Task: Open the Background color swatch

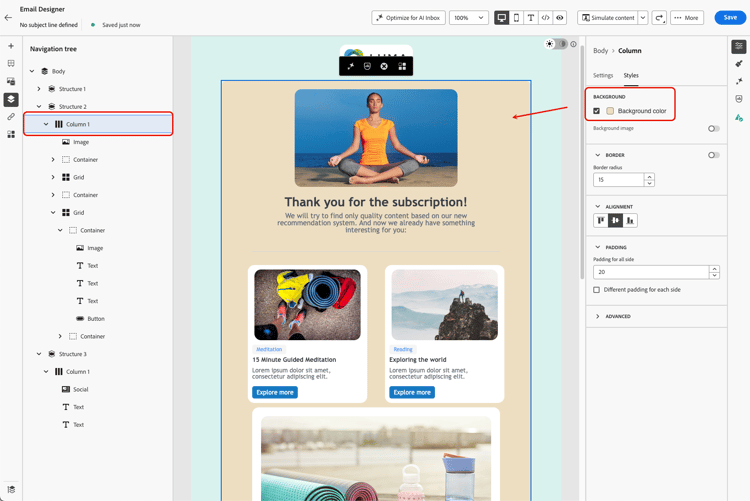Action: point(610,111)
